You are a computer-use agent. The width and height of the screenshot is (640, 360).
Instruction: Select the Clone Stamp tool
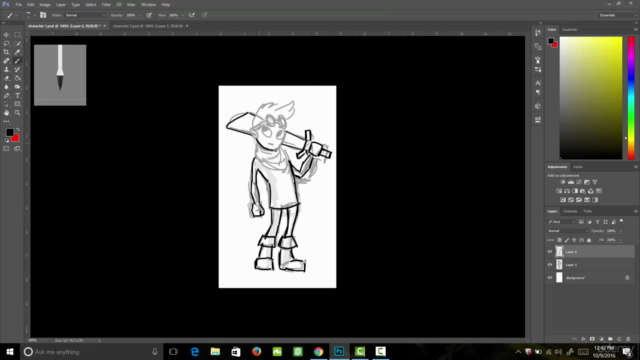pos(6,69)
